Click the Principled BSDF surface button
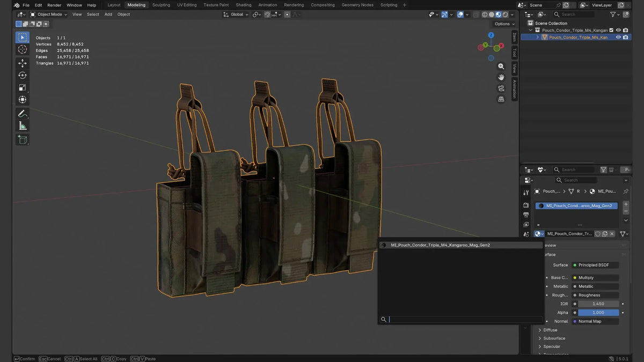The height and width of the screenshot is (362, 644). (595, 265)
